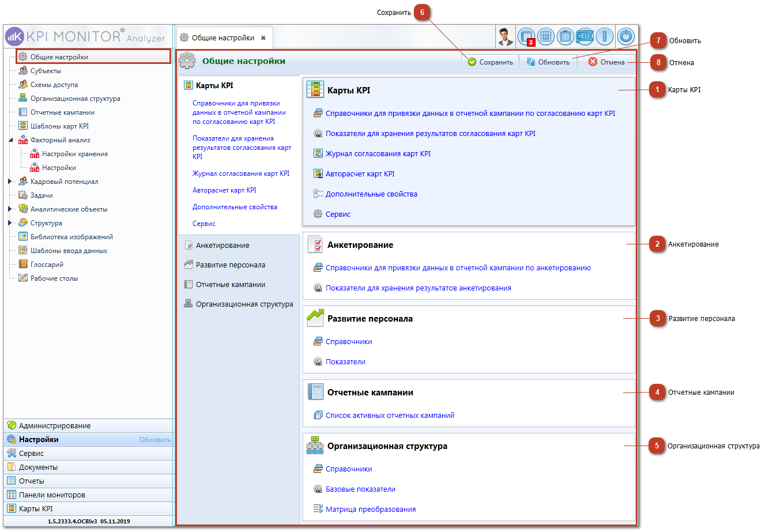Click the Карты KPI section header icon
Screen dimensions: 769x532
[315, 90]
